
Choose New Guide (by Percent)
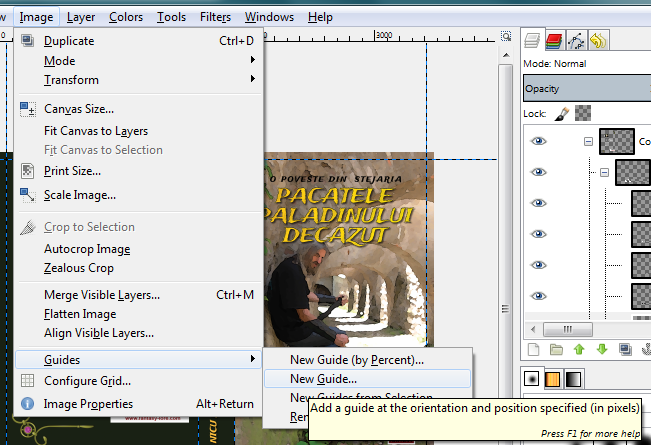click(x=367, y=359)
